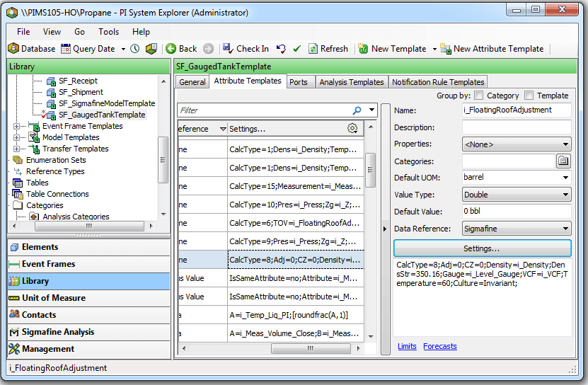Click the Settings... button

[x=483, y=248]
